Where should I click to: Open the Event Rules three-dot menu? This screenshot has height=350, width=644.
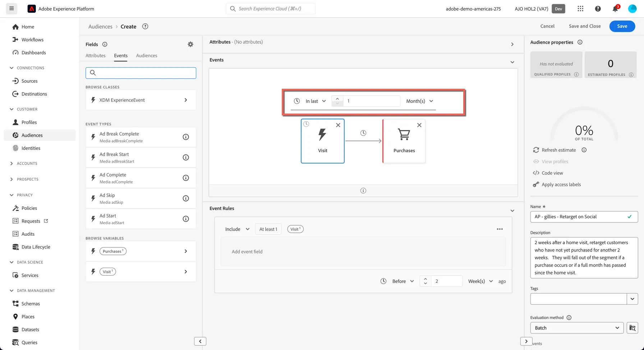click(500, 229)
